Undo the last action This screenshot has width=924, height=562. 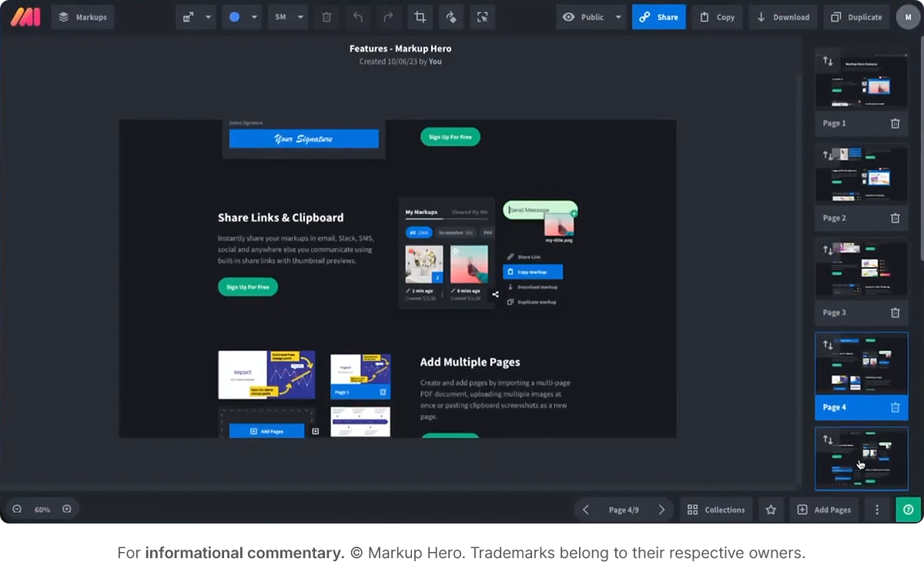(357, 17)
